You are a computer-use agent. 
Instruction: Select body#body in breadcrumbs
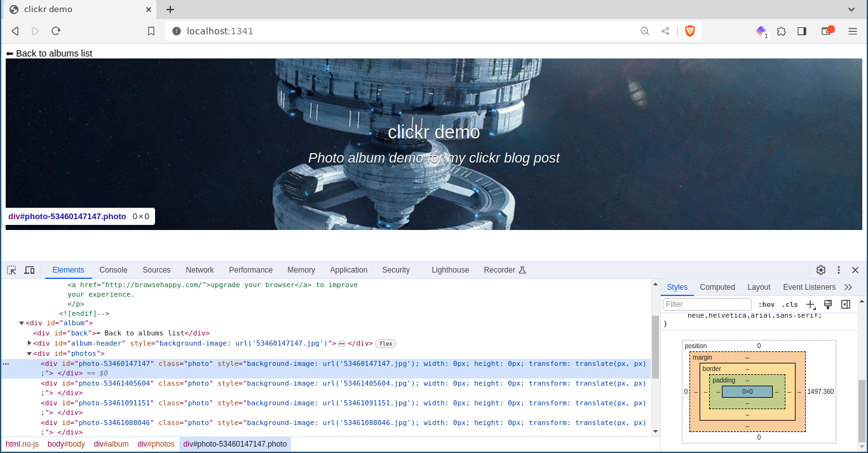(x=66, y=444)
